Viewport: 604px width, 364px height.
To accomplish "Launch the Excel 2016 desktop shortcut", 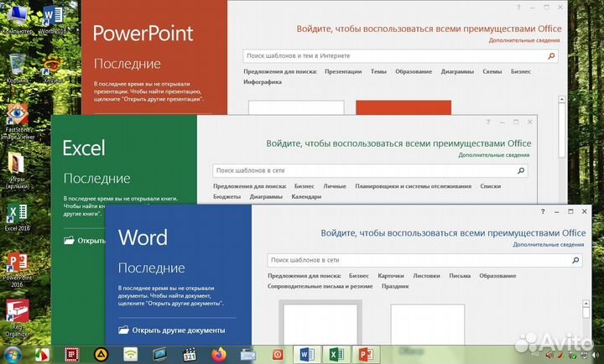I will [17, 217].
